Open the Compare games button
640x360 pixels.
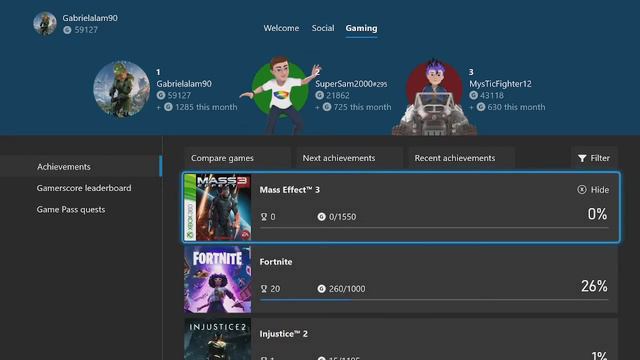237,158
